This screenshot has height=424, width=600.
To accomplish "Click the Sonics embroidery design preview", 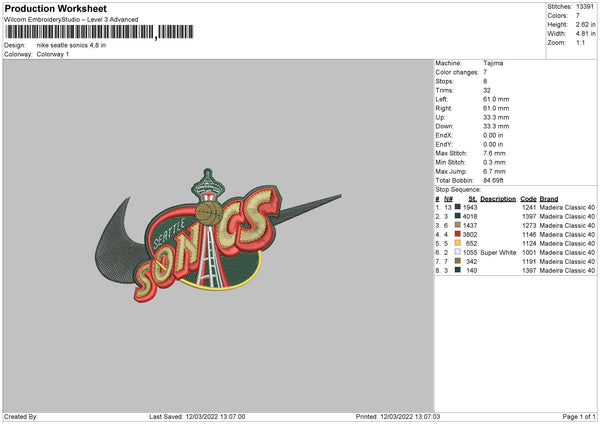I will pyautogui.click(x=218, y=235).
